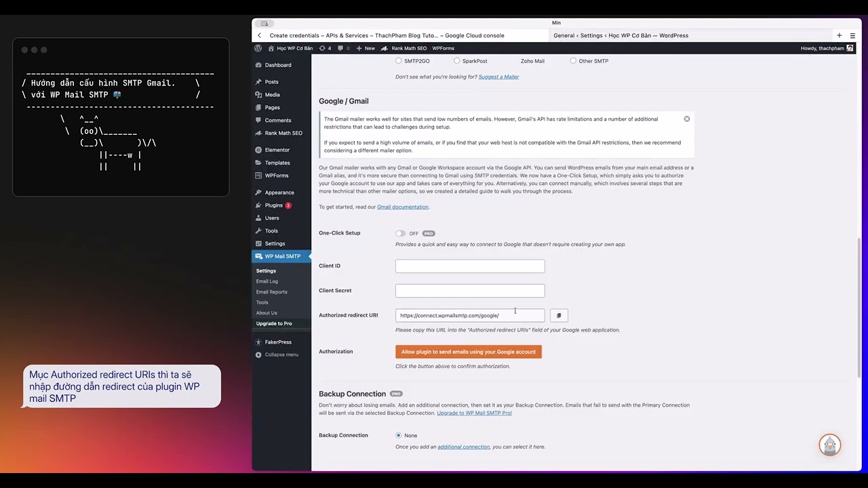Select the Other SMTP mailer radio button
868x488 pixels.
573,61
